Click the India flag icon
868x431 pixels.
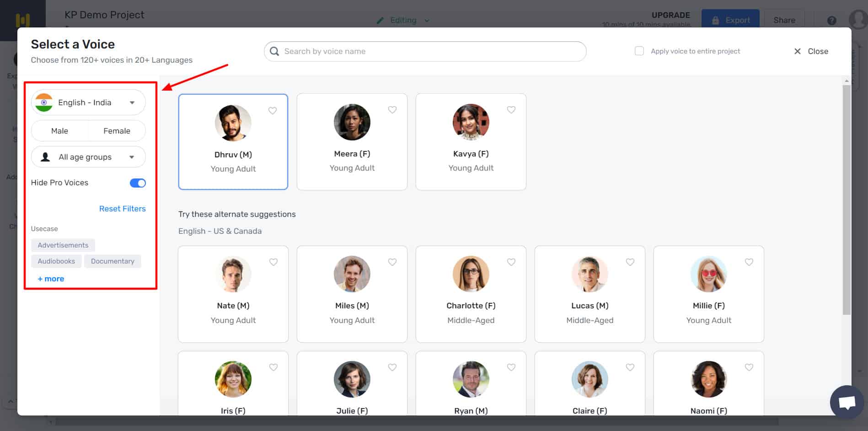tap(44, 102)
